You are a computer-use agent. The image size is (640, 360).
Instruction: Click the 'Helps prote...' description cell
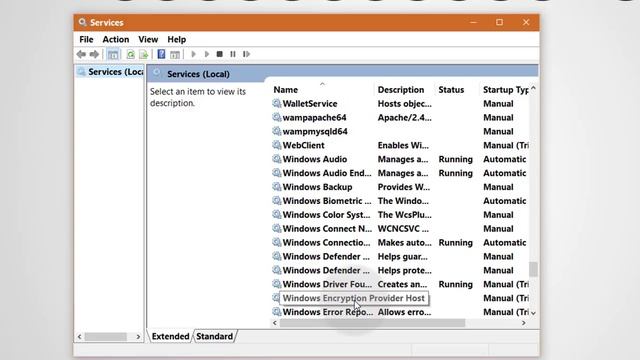pyautogui.click(x=404, y=270)
